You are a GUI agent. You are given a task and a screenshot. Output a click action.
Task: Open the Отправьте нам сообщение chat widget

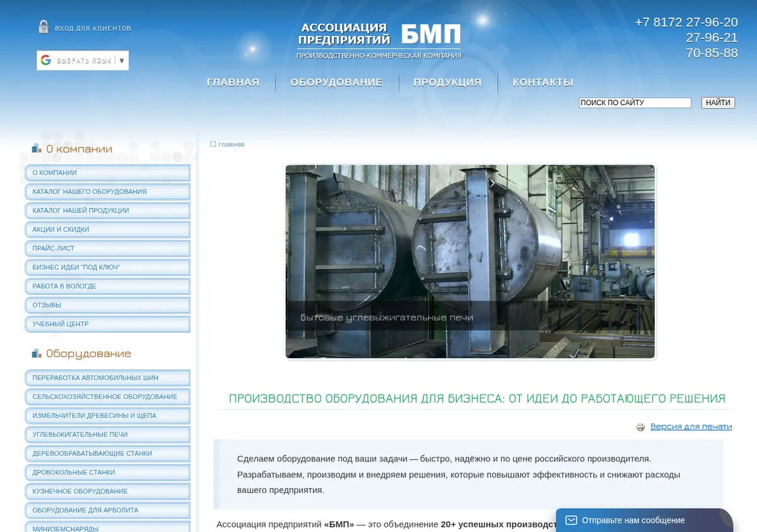click(x=644, y=520)
